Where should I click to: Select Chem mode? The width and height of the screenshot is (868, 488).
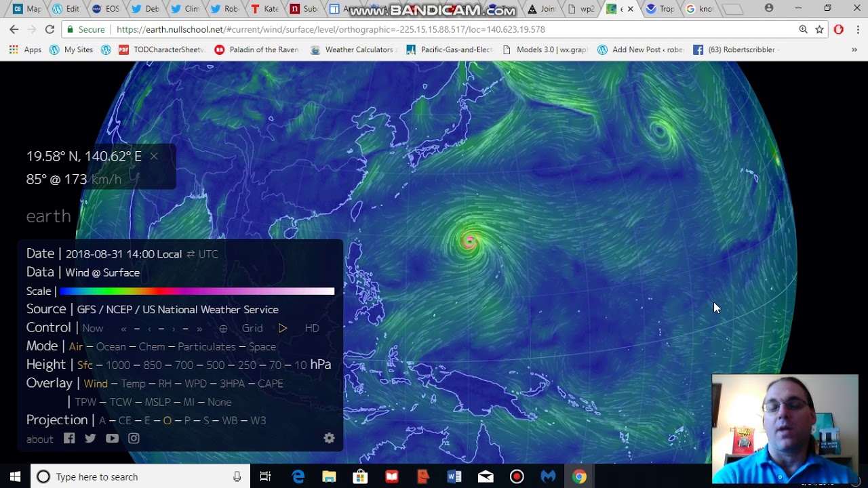[x=152, y=346]
